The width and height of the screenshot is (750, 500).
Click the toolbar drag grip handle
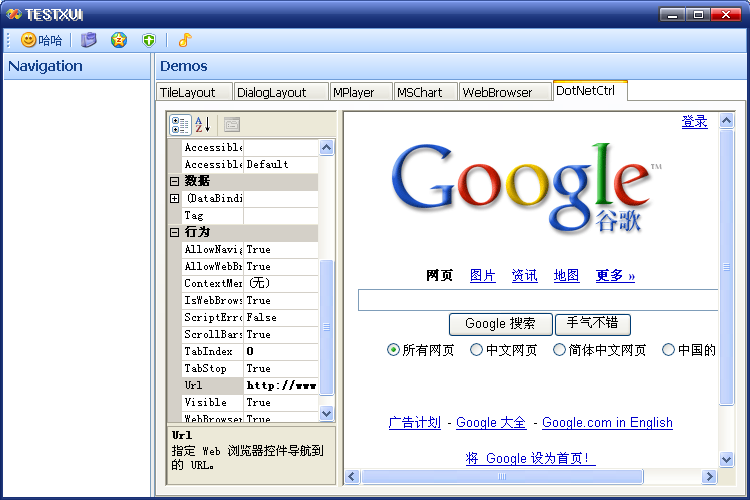[8, 40]
